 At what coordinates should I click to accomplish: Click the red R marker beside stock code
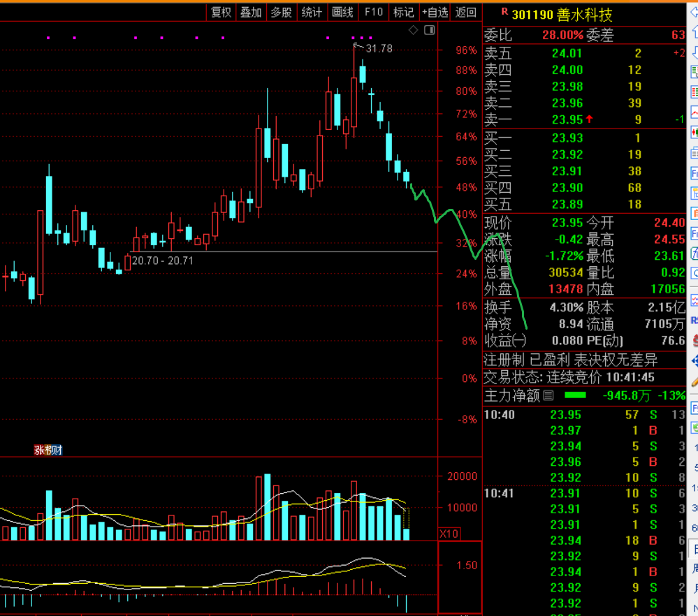pos(504,12)
